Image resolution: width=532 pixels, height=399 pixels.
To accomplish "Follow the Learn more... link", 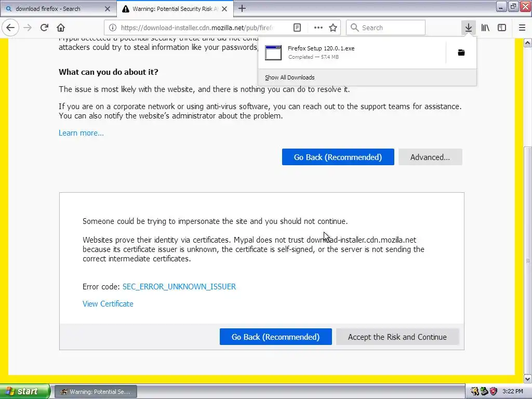I will coord(81,133).
